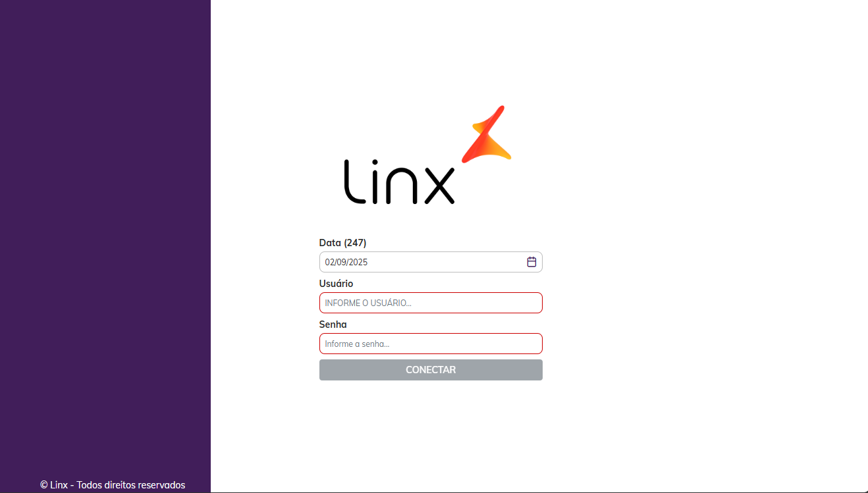
Task: Focus the Senha password field
Action: click(x=431, y=344)
